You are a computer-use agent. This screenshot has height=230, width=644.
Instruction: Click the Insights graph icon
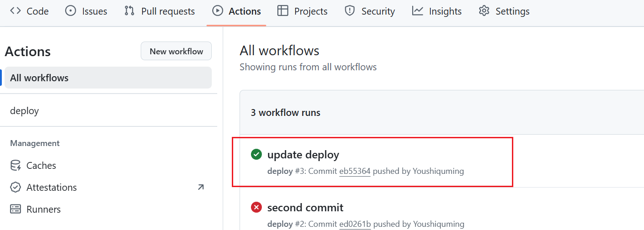(x=418, y=11)
